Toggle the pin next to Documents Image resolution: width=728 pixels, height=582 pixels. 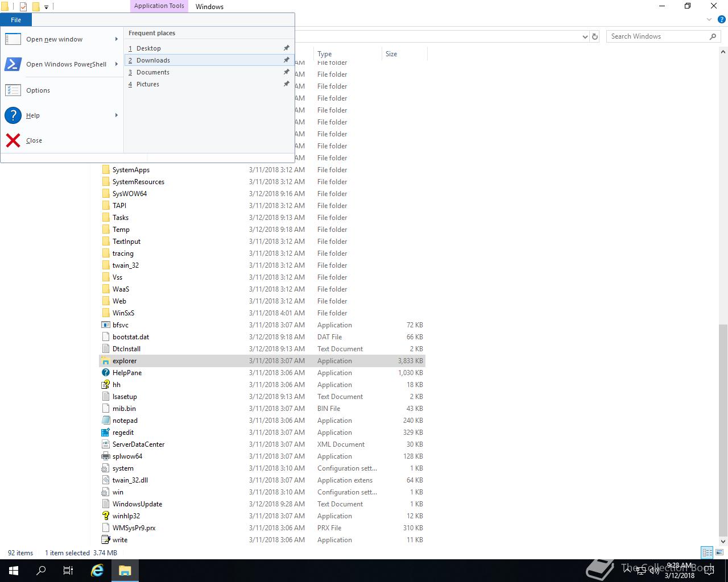[x=287, y=72]
